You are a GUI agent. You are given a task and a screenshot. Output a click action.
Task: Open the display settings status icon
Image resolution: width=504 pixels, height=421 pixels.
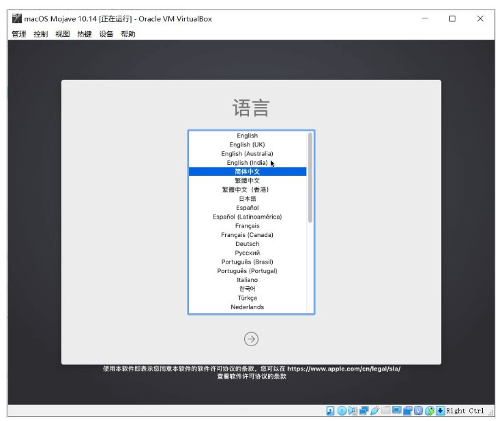pos(397,410)
